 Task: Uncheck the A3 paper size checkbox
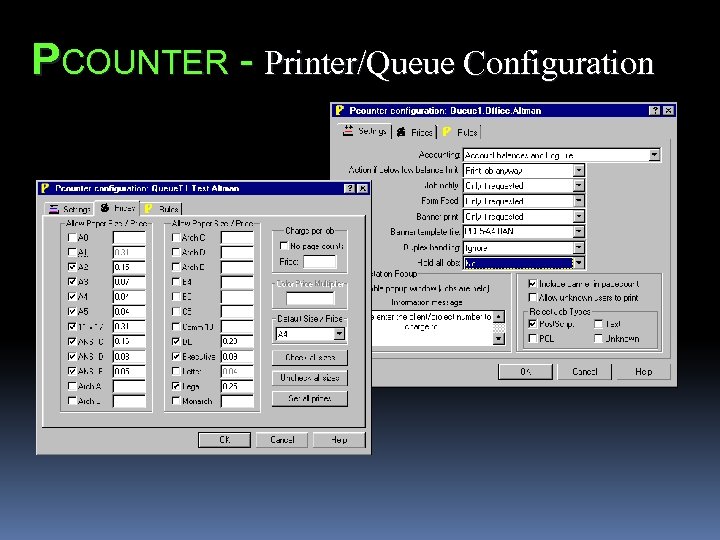tap(72, 281)
